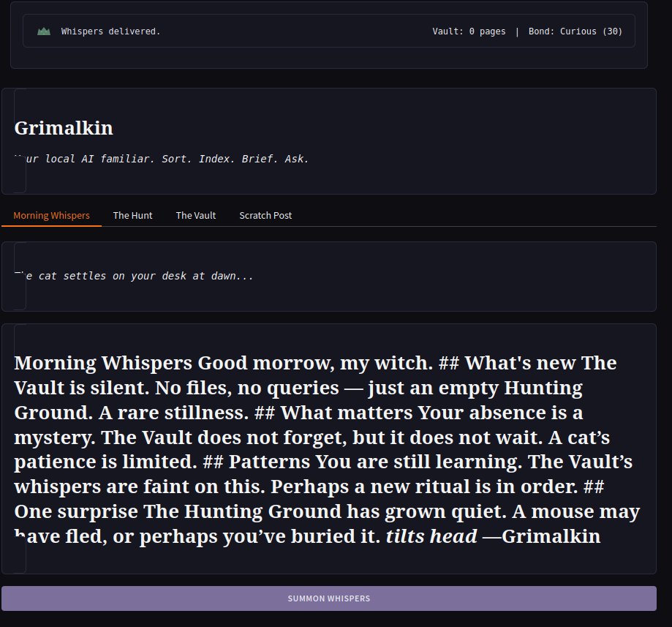Viewport: 672px width, 627px height.
Task: Click the "—Grimalkin" signature
Action: click(x=542, y=536)
